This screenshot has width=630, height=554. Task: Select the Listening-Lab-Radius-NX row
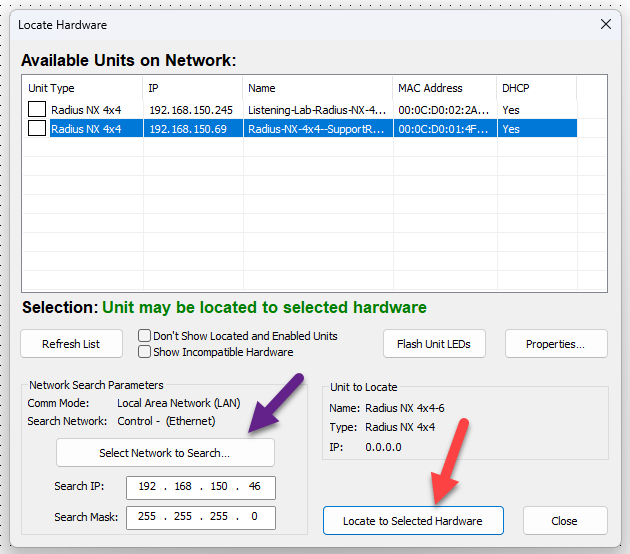click(x=316, y=110)
